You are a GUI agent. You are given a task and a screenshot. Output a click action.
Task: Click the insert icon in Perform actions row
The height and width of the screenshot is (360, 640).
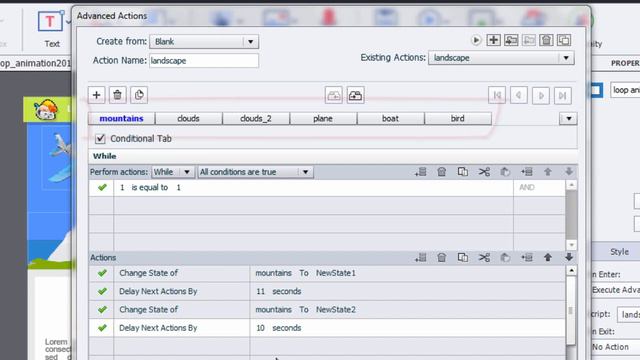click(527, 172)
